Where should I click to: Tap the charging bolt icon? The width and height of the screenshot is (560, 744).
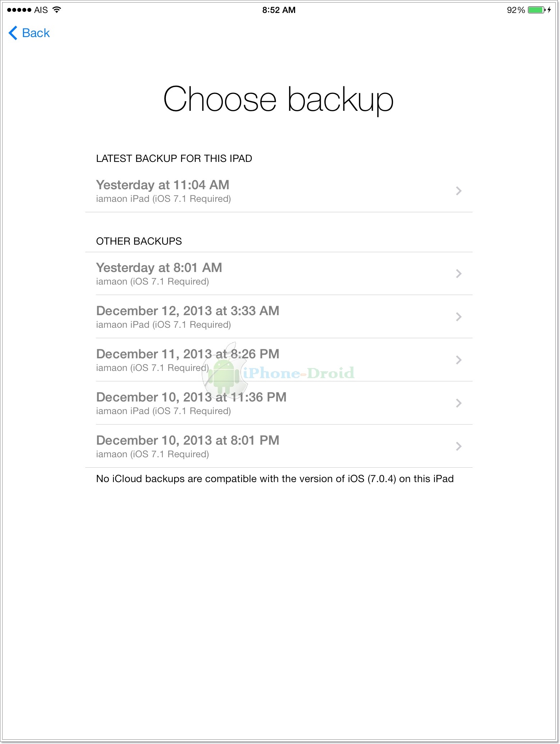click(549, 10)
